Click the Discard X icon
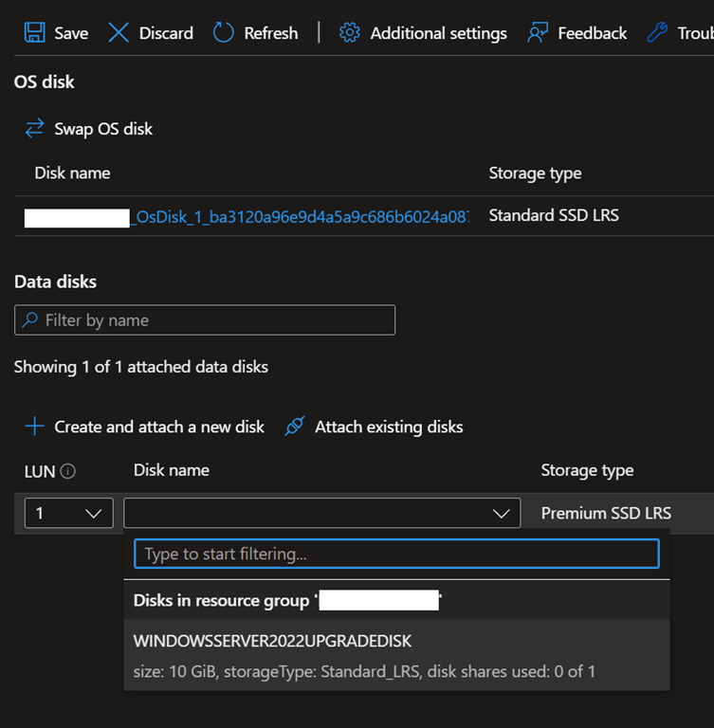 pyautogui.click(x=119, y=33)
